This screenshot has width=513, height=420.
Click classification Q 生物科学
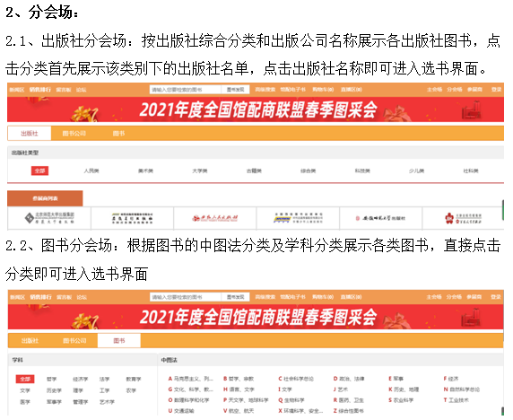tap(291, 400)
